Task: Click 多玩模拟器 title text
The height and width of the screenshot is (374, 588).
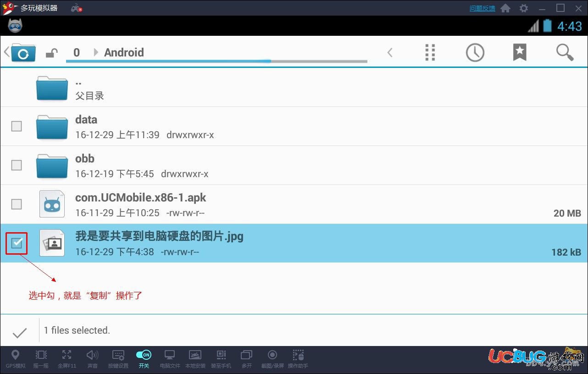Action: click(x=39, y=8)
